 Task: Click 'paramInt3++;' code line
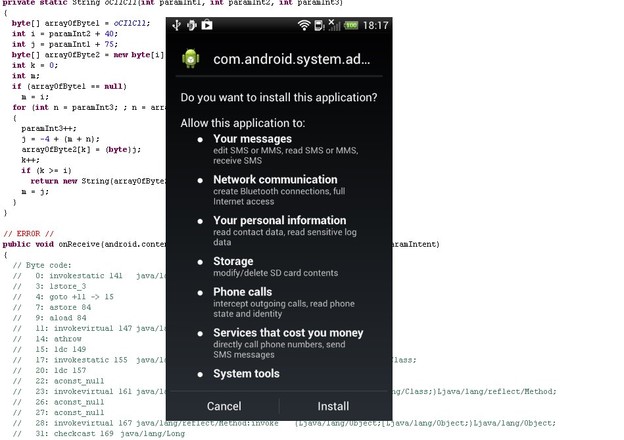(x=49, y=128)
